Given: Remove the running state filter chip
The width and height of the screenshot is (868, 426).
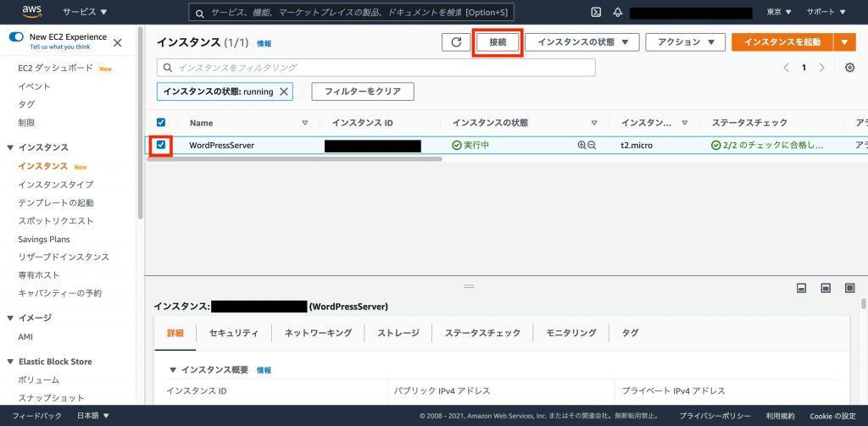Looking at the screenshot, I should (x=283, y=91).
